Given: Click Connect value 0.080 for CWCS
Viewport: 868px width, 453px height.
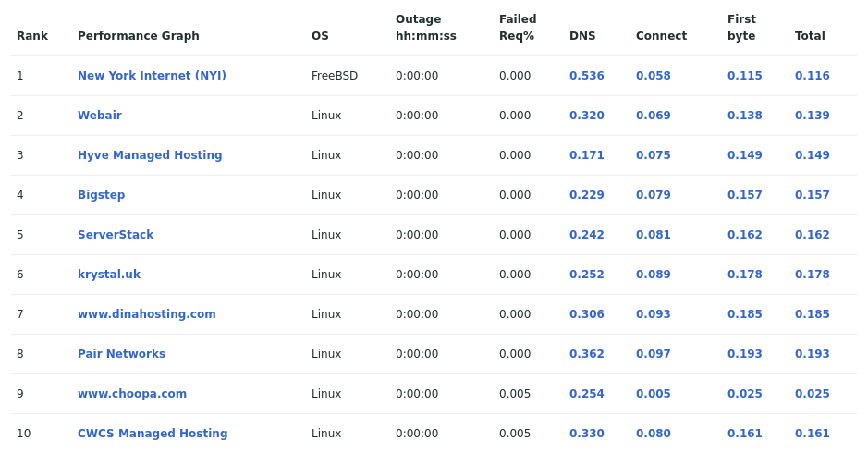Looking at the screenshot, I should point(654,433).
